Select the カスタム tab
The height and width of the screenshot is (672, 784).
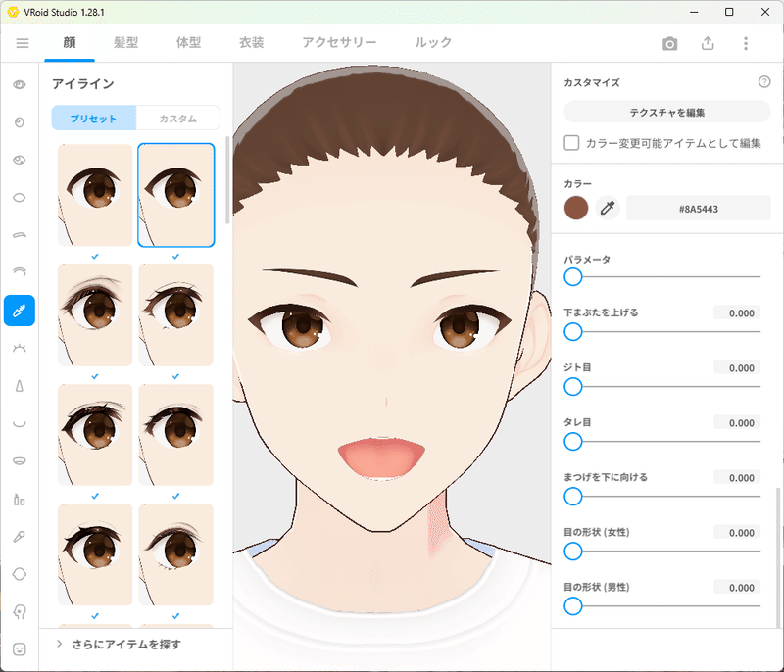pos(178,118)
